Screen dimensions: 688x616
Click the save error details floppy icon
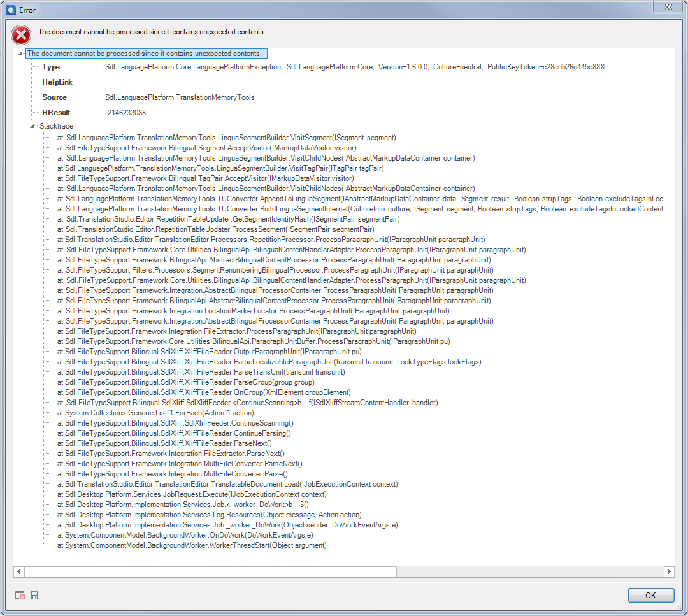(x=34, y=595)
